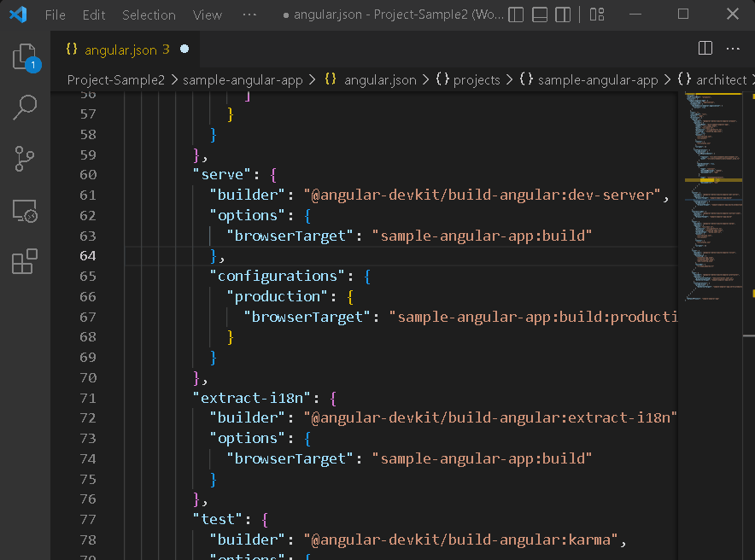Open the Search view icon

[25, 108]
